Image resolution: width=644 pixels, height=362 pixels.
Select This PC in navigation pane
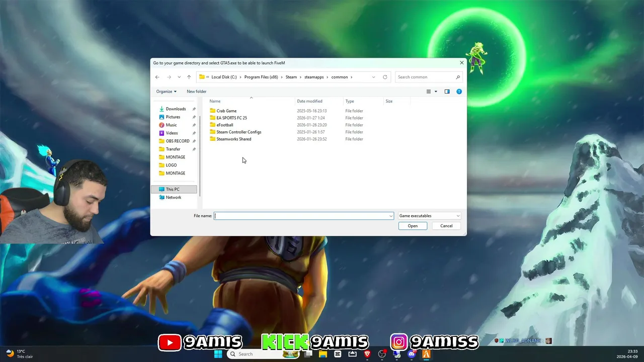(x=174, y=189)
